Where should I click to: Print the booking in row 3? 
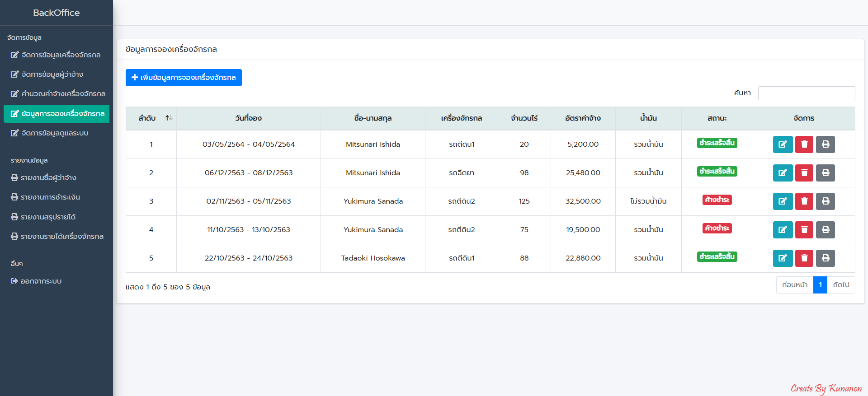[x=825, y=201]
